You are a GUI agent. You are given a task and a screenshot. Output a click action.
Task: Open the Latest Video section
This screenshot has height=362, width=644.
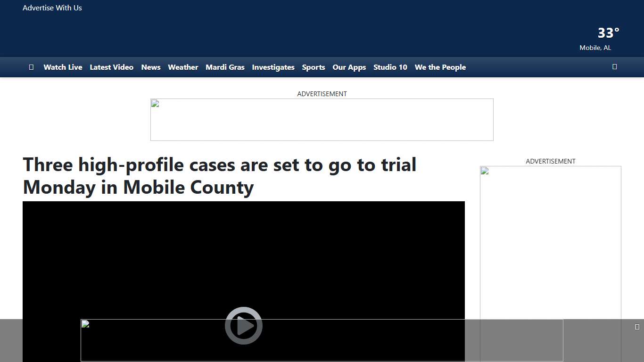pyautogui.click(x=112, y=67)
